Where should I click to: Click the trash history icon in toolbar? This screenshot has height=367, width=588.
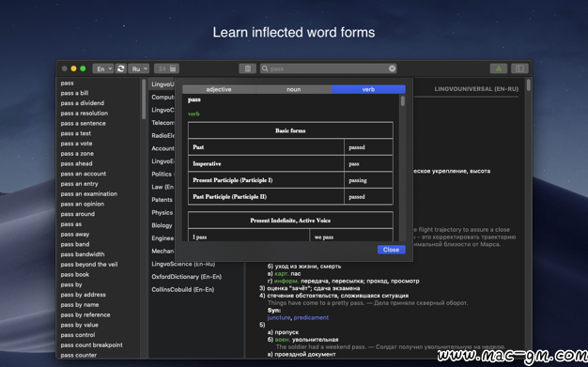pyautogui.click(x=247, y=69)
